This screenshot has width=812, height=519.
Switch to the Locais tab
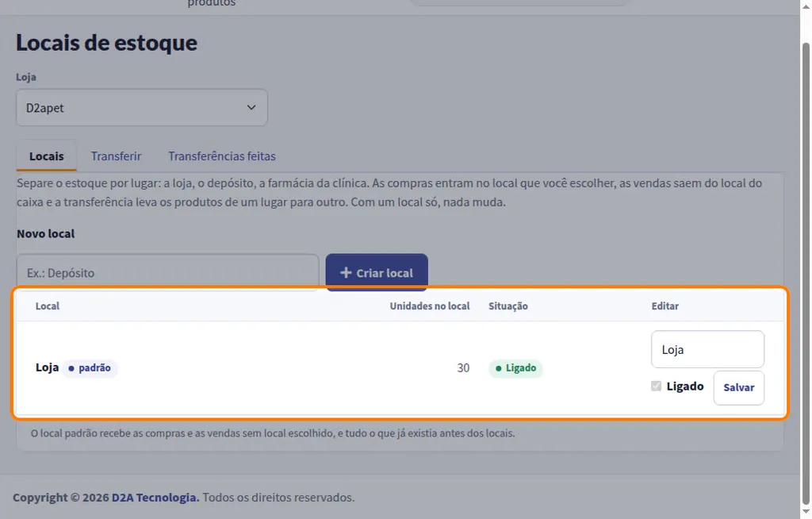[x=47, y=156]
